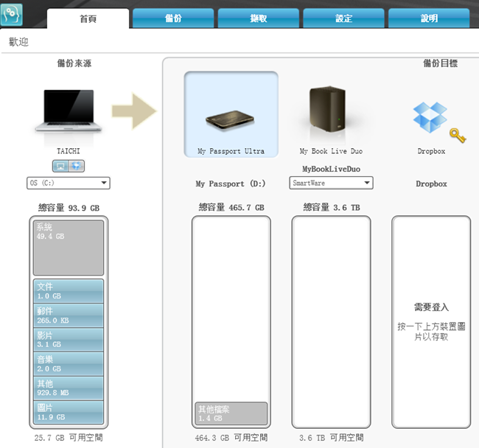Viewport: 479px width, 448px height.
Task: Switch to the 擷取 tab
Action: point(259,18)
